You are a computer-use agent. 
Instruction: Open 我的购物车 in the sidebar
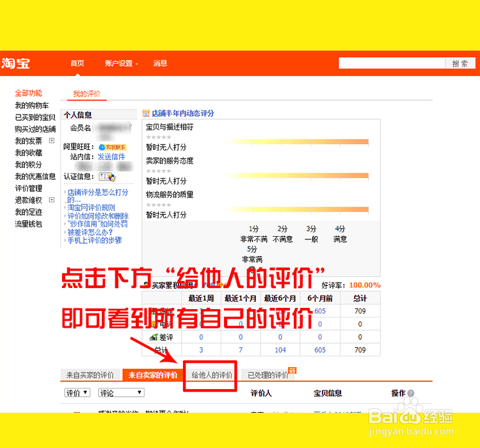point(32,106)
